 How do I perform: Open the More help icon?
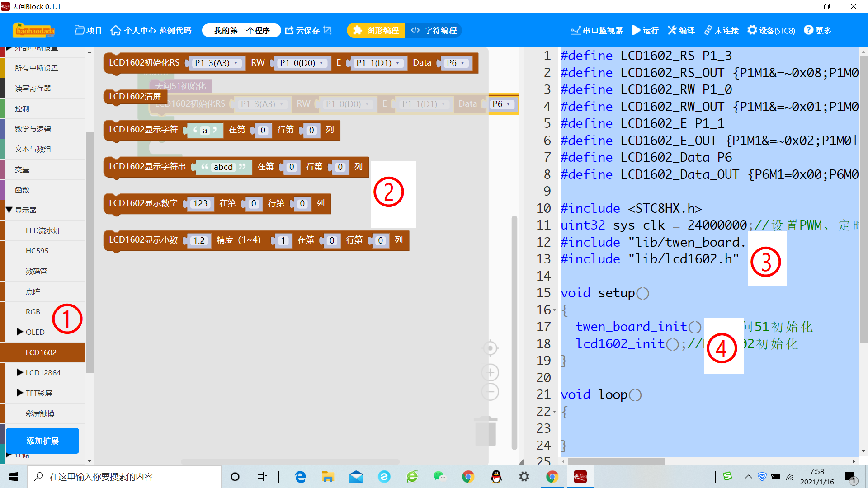click(808, 30)
